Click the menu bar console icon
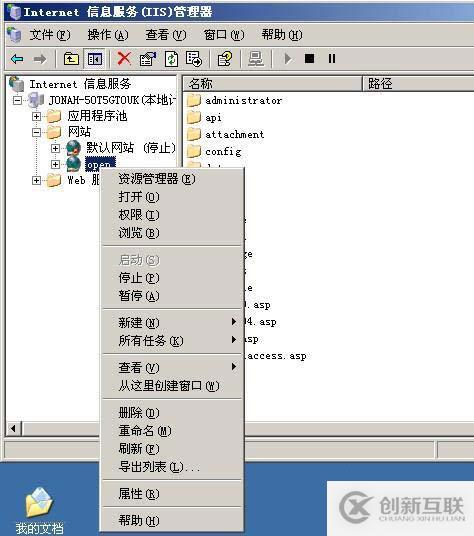This screenshot has height=536, width=474. click(14, 34)
